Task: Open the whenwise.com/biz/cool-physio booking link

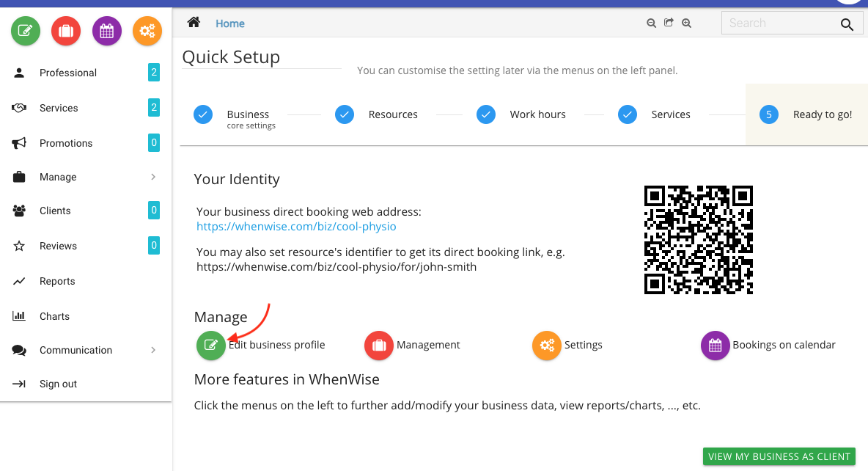Action: 296,226
